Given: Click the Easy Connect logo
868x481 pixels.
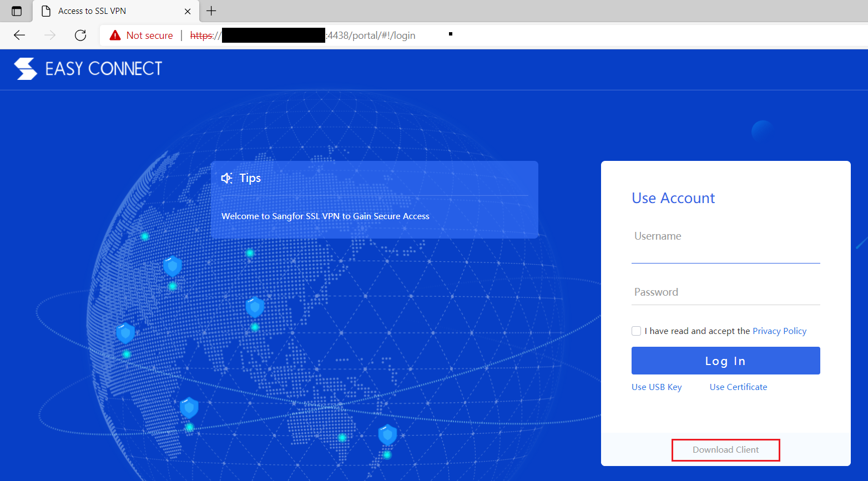Looking at the screenshot, I should click(88, 68).
